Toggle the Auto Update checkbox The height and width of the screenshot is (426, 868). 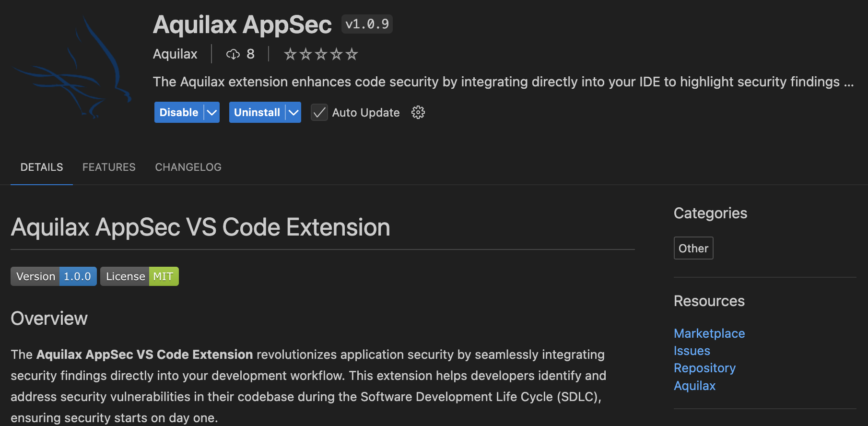tap(319, 112)
